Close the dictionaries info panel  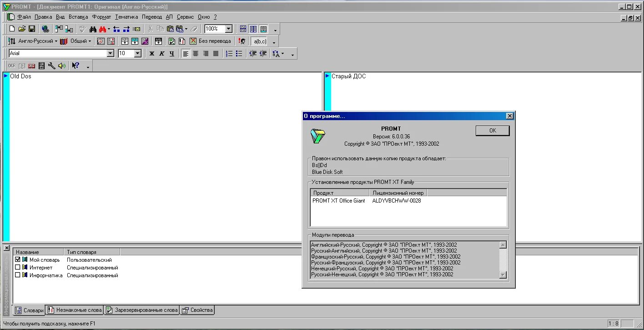(x=6, y=248)
